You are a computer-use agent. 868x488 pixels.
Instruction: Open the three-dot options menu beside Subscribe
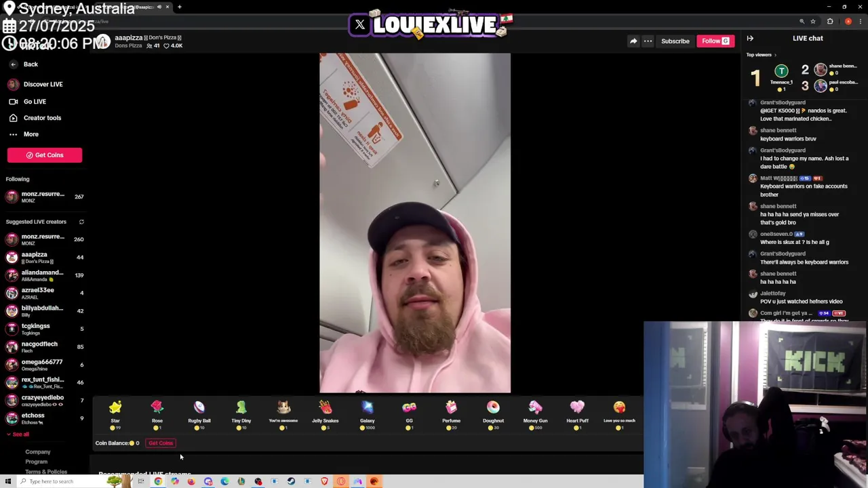[648, 41]
